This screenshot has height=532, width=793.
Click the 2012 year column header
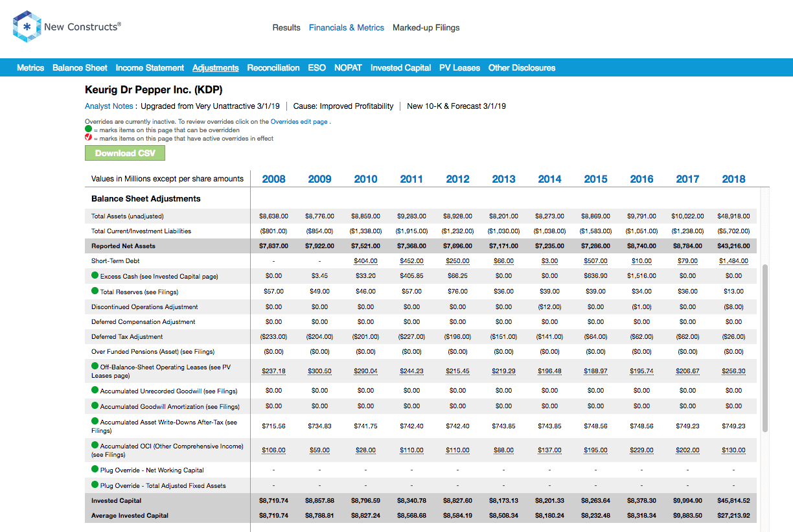[x=458, y=179]
